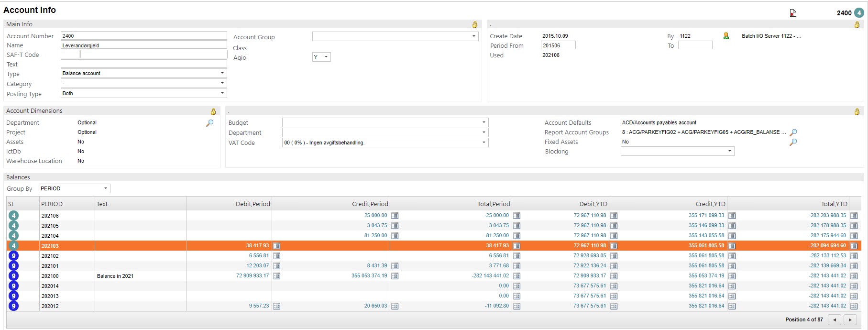This screenshot has height=330, width=868.
Task: Click the 72 909 933.17 Debit,Period amount link
Action: coord(252,276)
